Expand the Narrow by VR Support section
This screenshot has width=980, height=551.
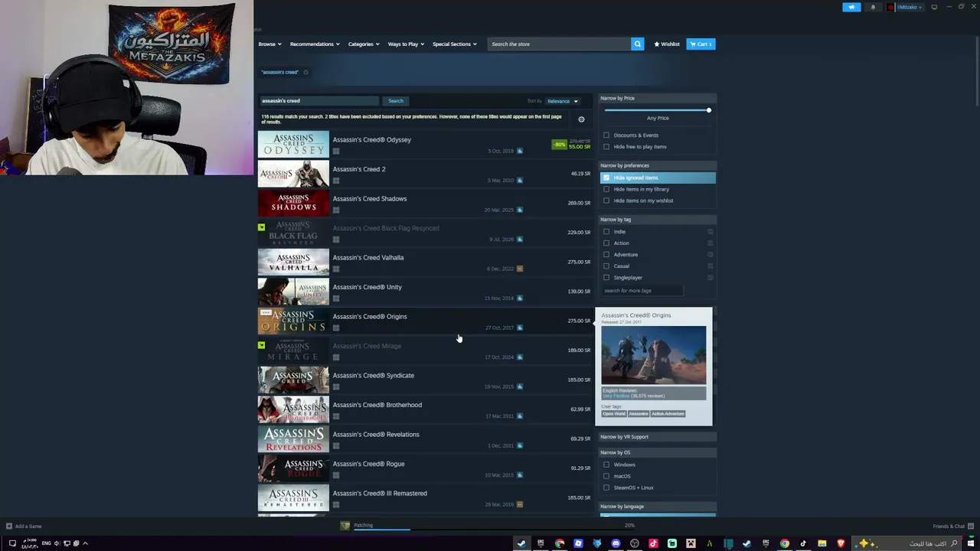657,437
